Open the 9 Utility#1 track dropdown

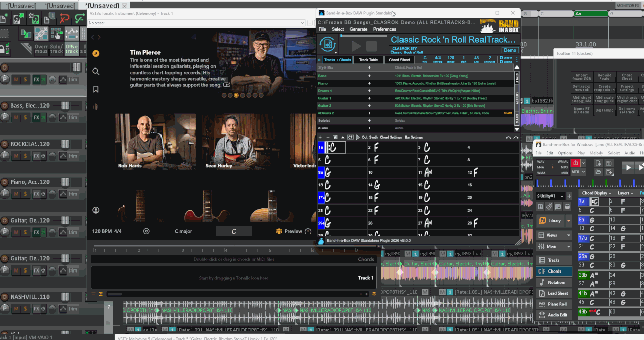(x=562, y=196)
